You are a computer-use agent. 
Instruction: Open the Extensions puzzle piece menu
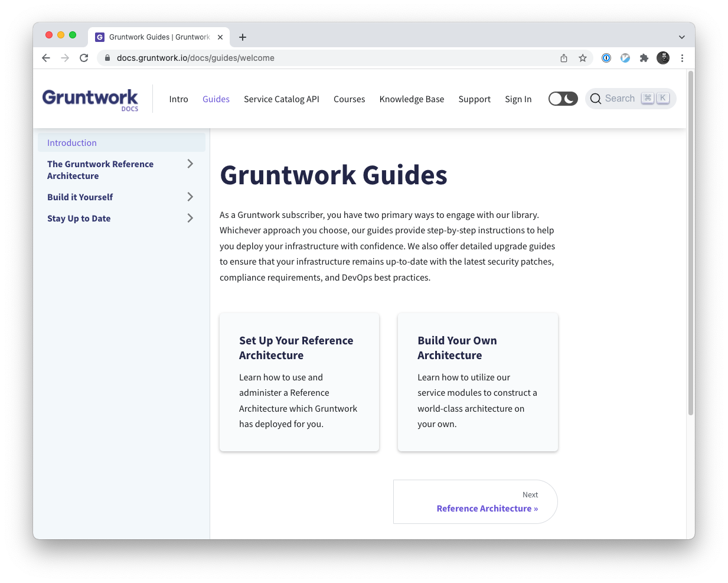(644, 58)
